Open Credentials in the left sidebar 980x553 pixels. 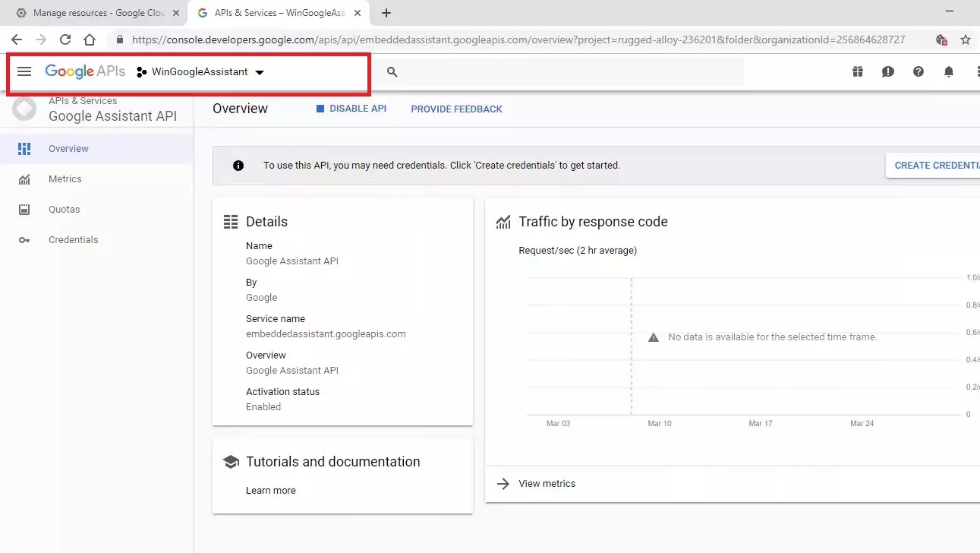[96, 240]
